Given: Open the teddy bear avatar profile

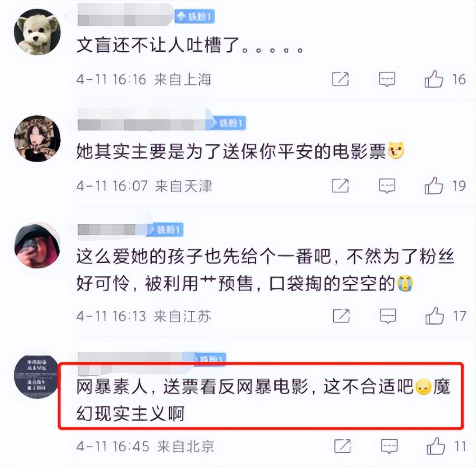Looking at the screenshot, I should pos(37,32).
